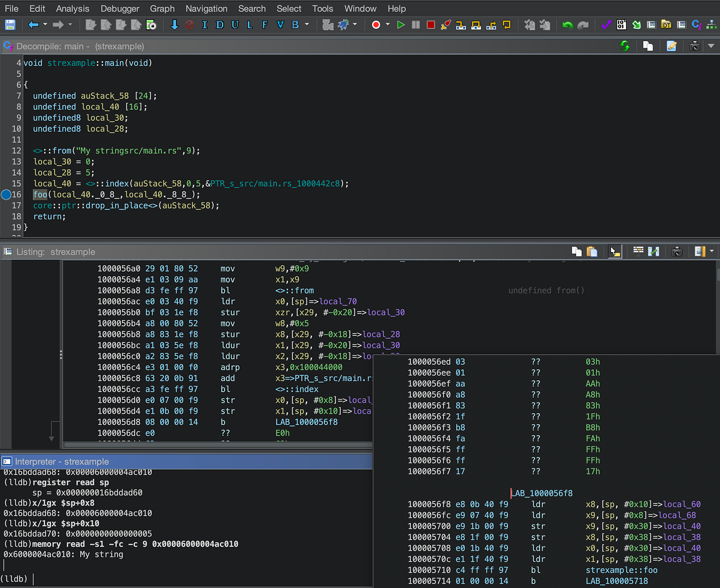Open the back navigation history dropdown

(x=45, y=25)
